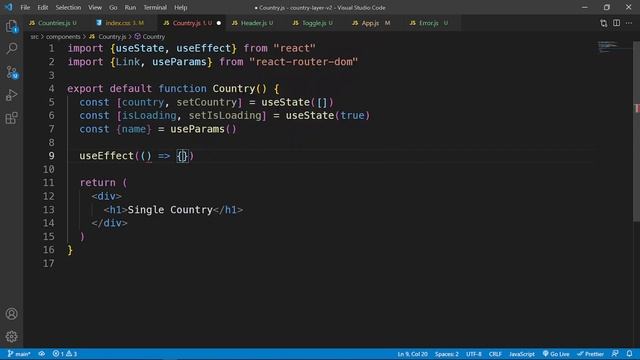Click line number 9 in gutter
640x360 pixels.
tap(51, 156)
